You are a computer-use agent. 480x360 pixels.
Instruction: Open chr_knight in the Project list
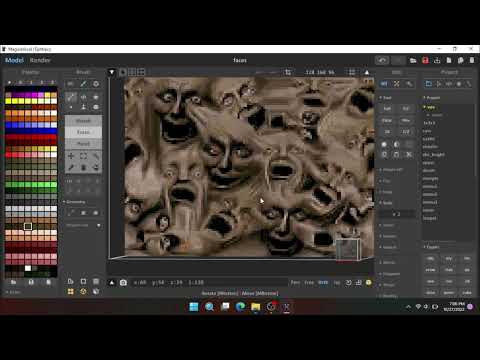433,155
